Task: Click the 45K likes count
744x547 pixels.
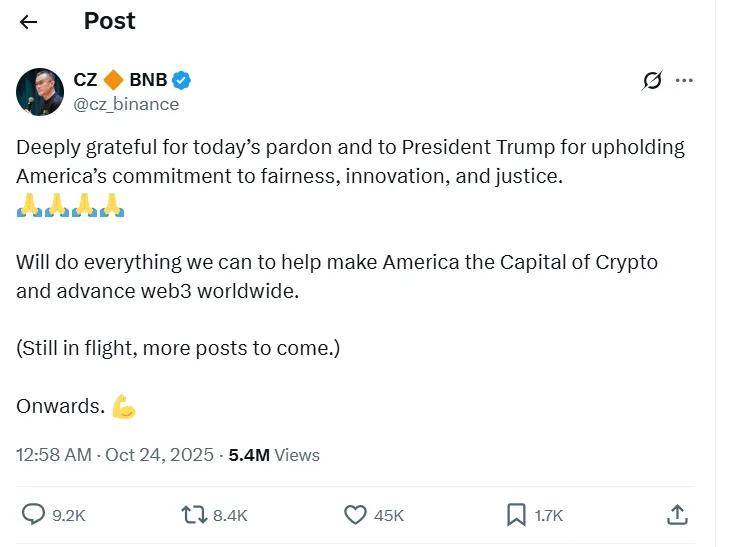Action: [x=389, y=516]
